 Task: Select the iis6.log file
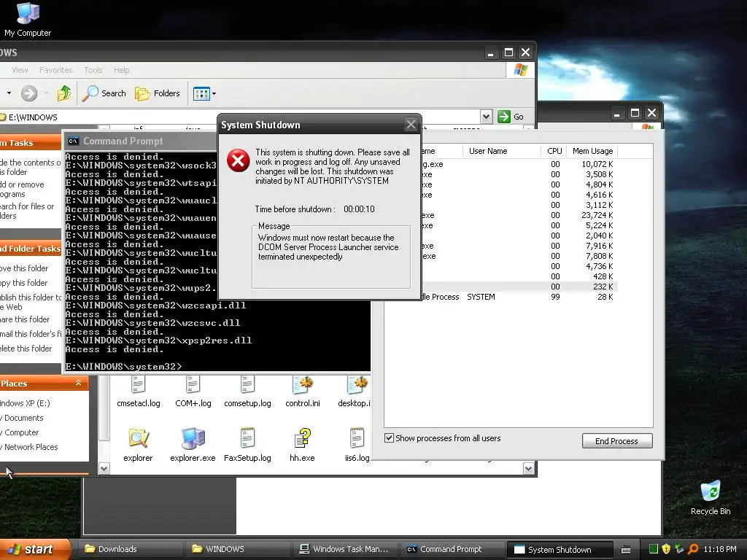pyautogui.click(x=357, y=446)
